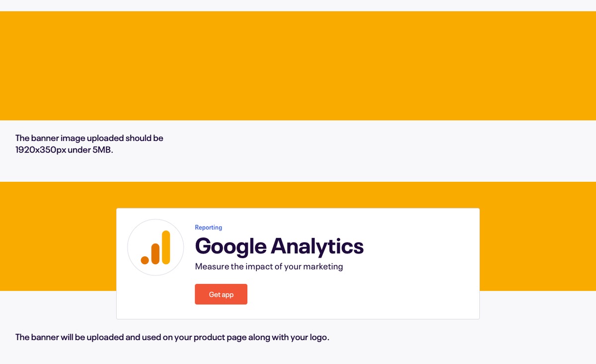Viewport: 596px width, 364px height.
Task: Click the product page upload note
Action: (x=172, y=337)
